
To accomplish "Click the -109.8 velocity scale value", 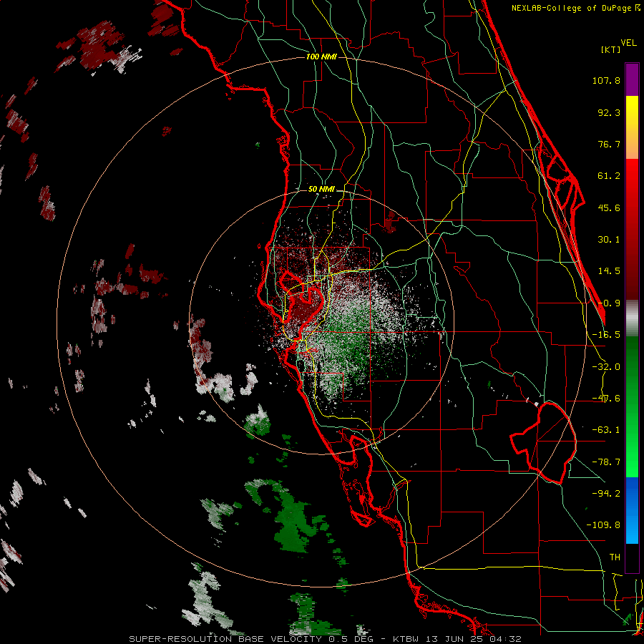I will pos(603,525).
